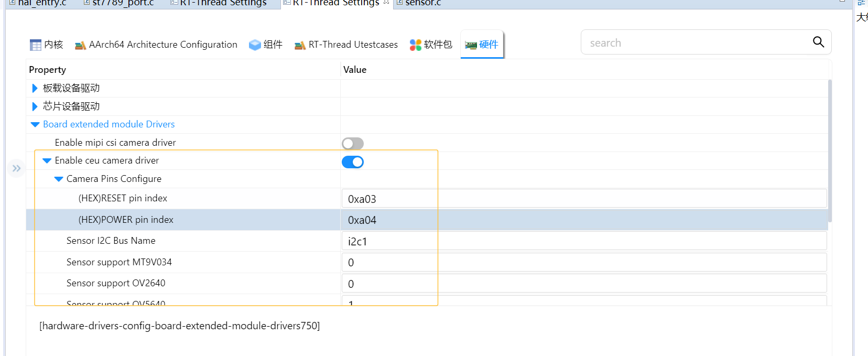Click the Board extended module Drivers label
This screenshot has width=868, height=356.
[109, 124]
